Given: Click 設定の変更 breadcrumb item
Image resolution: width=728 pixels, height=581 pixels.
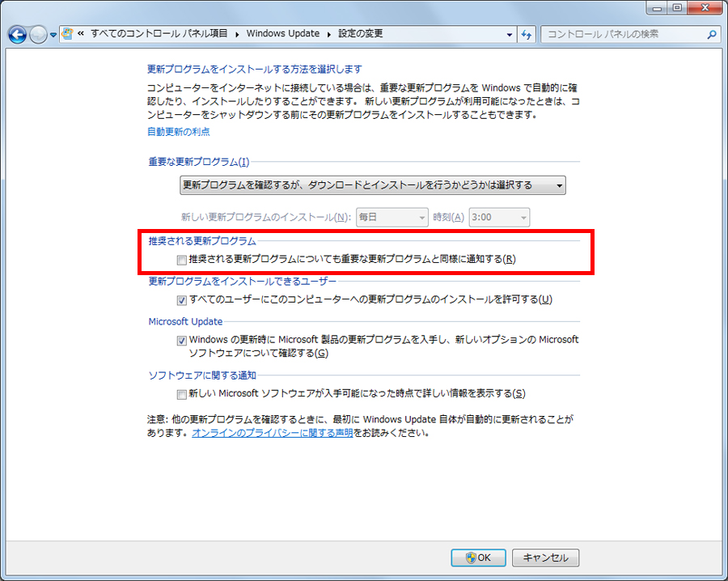Looking at the screenshot, I should click(x=360, y=33).
